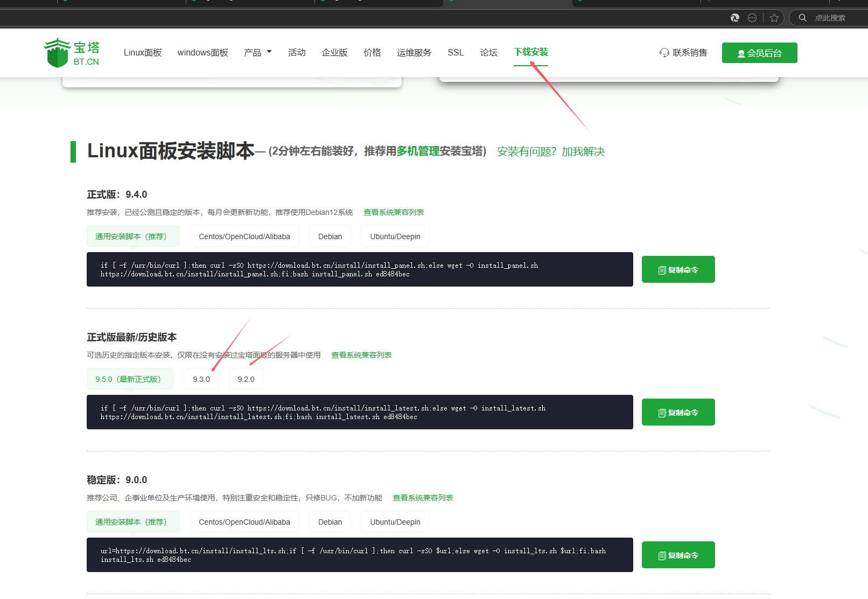Select Centos/OpenCloud/Alibaba tab under 稳定版 9.0.0

244,521
